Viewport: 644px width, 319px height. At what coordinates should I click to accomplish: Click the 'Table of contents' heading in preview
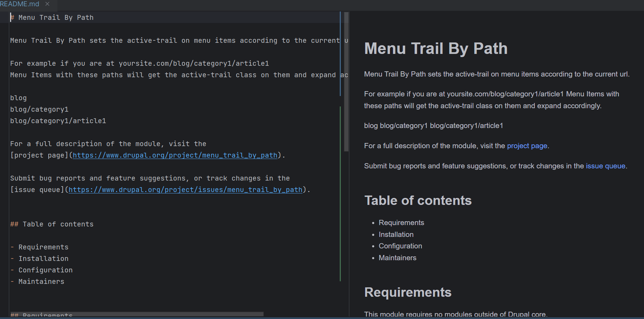point(418,200)
